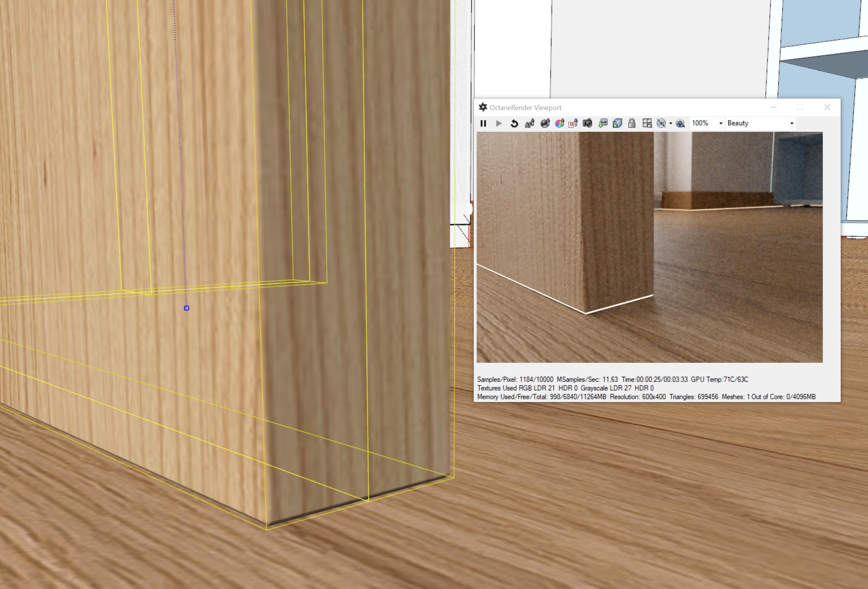This screenshot has height=589, width=868.
Task: Pick material with sphere eyedropper icon
Action: pyautogui.click(x=545, y=123)
